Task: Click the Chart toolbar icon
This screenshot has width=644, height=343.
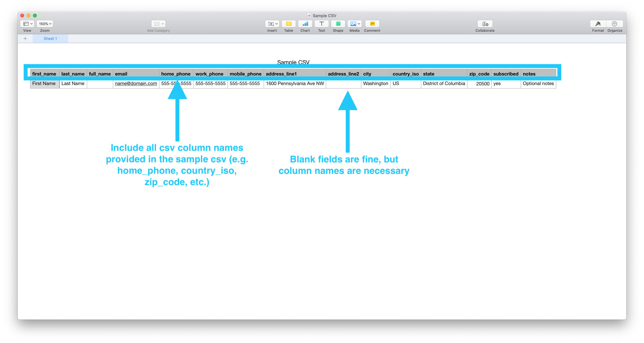Action: click(x=305, y=24)
